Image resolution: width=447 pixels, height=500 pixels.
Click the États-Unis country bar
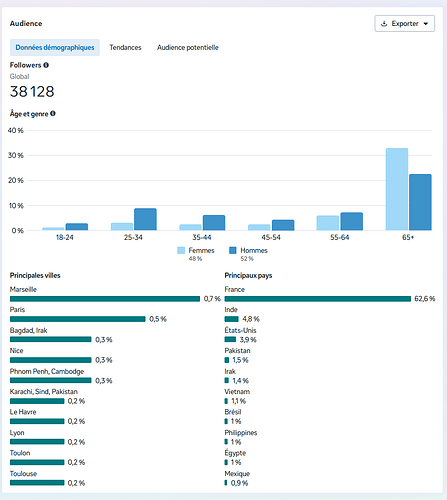(x=230, y=340)
